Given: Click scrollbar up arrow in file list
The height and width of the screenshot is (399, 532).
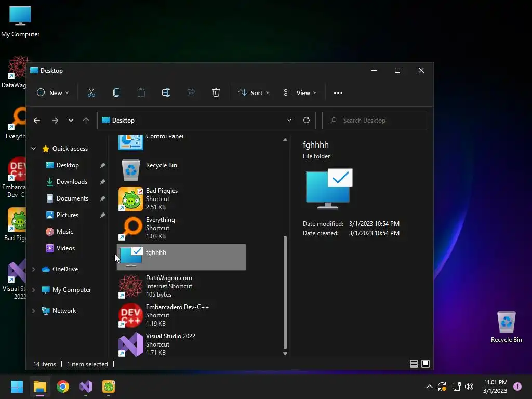Looking at the screenshot, I should pos(285,140).
